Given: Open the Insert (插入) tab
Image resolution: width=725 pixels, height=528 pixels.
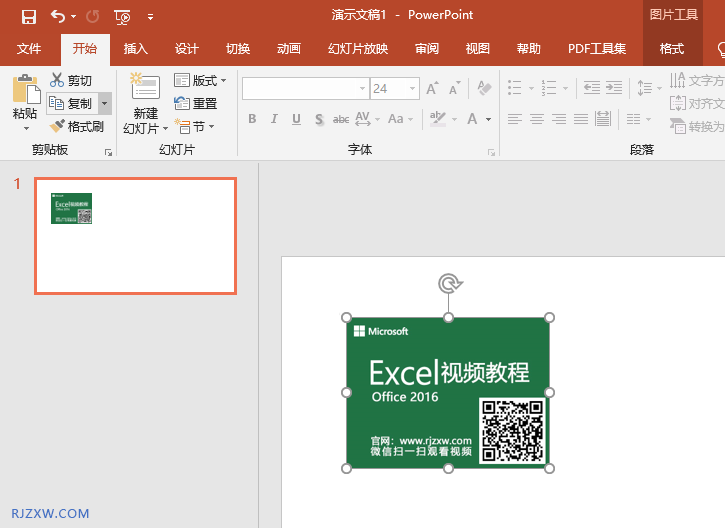Looking at the screenshot, I should point(135,49).
